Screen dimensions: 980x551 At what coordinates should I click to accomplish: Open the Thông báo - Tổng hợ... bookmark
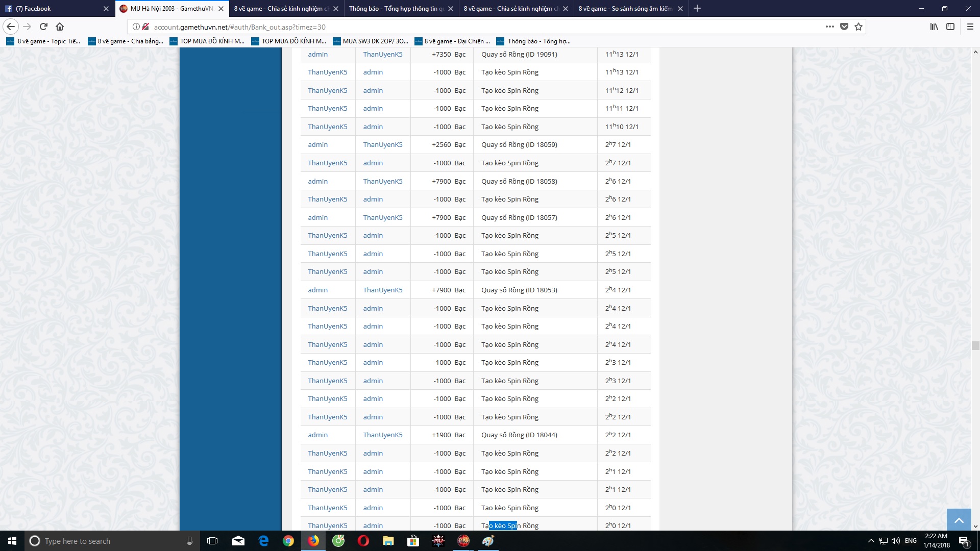coord(534,41)
